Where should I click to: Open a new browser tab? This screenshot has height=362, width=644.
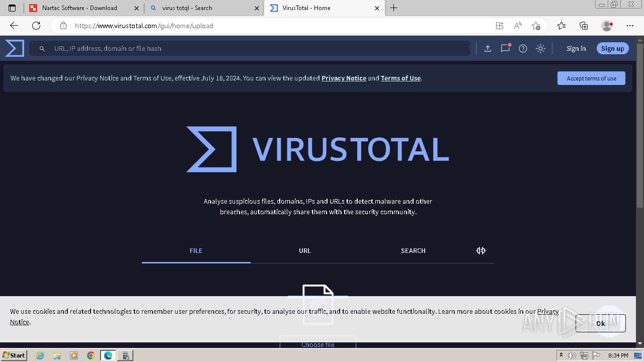click(x=394, y=8)
